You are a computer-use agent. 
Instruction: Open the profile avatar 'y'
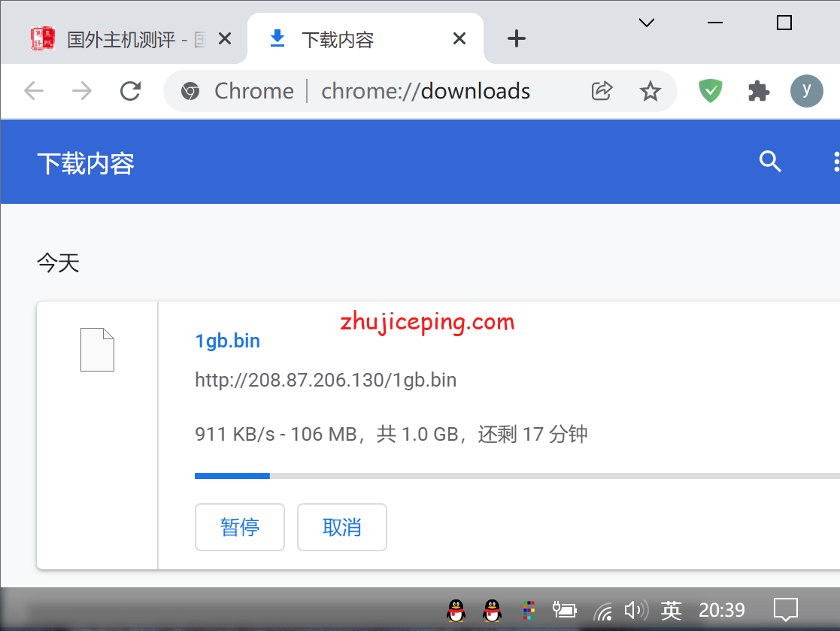pos(806,91)
